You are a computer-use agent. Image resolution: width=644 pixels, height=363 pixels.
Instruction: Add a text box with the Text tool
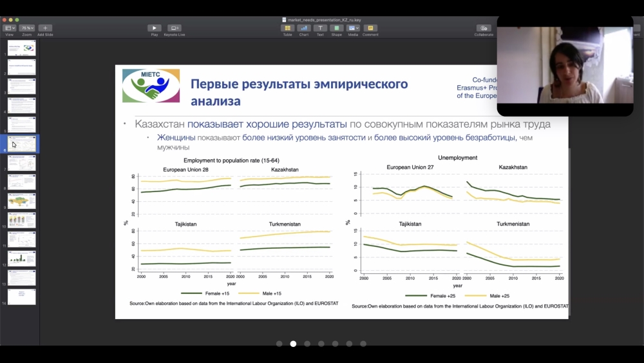320,28
